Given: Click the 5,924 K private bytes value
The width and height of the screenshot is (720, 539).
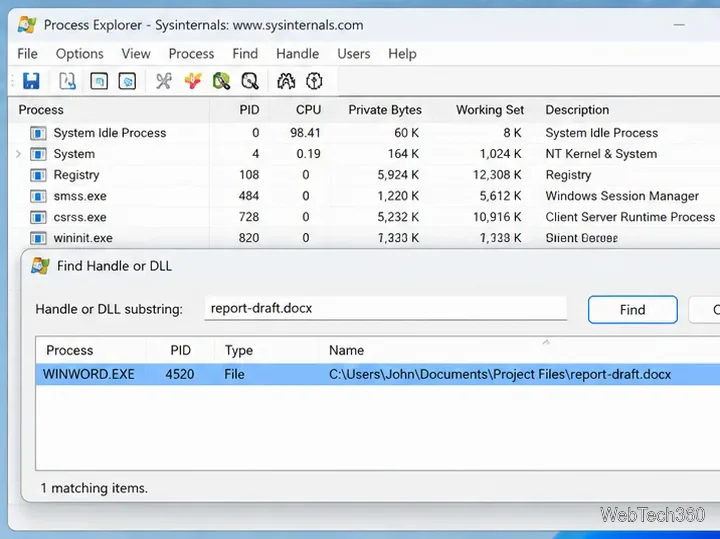Looking at the screenshot, I should (x=398, y=175).
